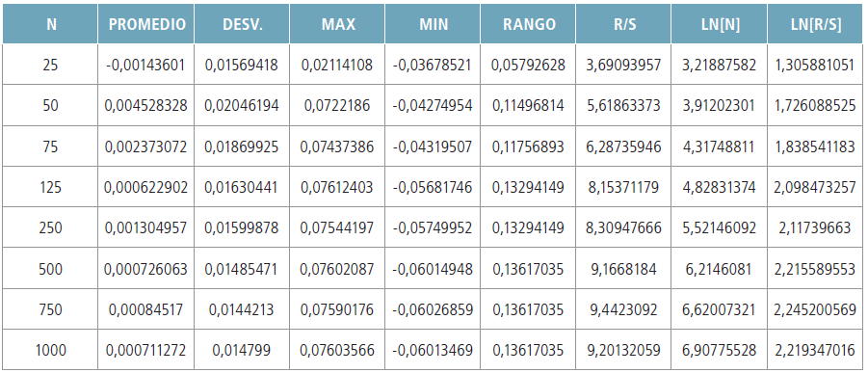Select the N cell with value 750
Screen dimensions: 868x373
[x=50, y=309]
